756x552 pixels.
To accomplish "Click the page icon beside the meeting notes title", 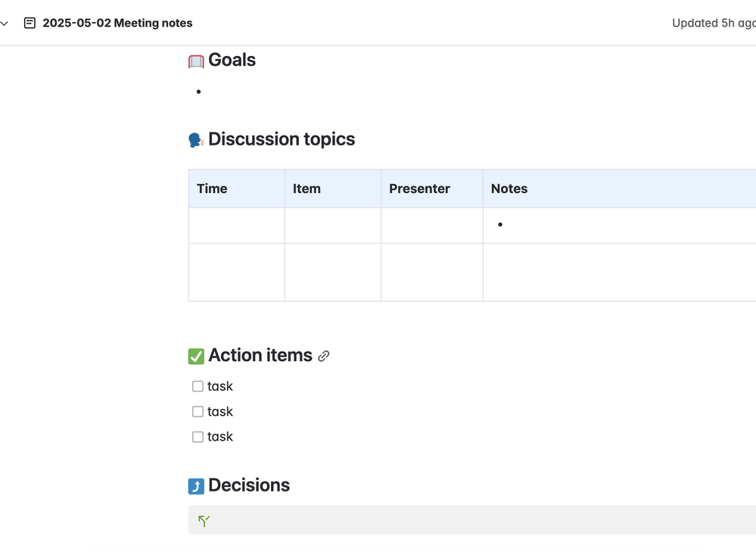I will click(30, 23).
